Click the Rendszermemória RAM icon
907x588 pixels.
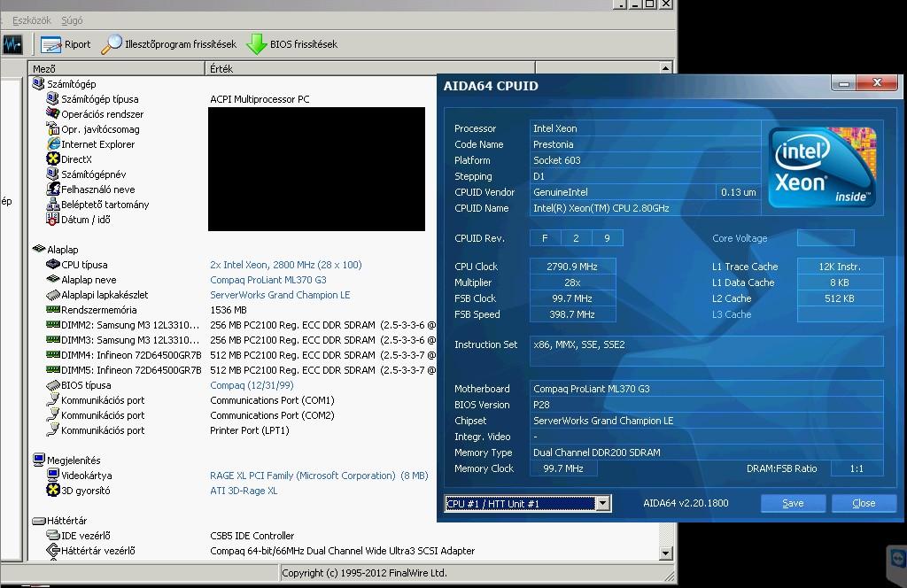(x=53, y=309)
